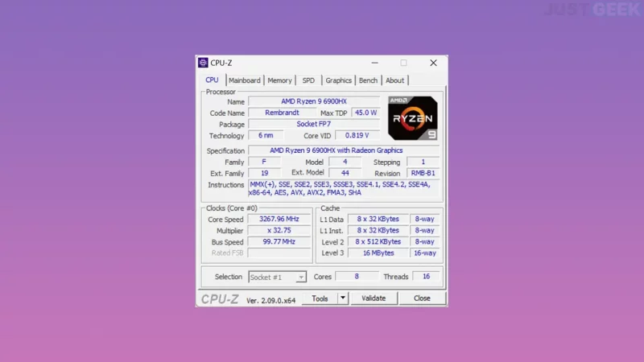
Task: Show the About tab
Action: 394,80
